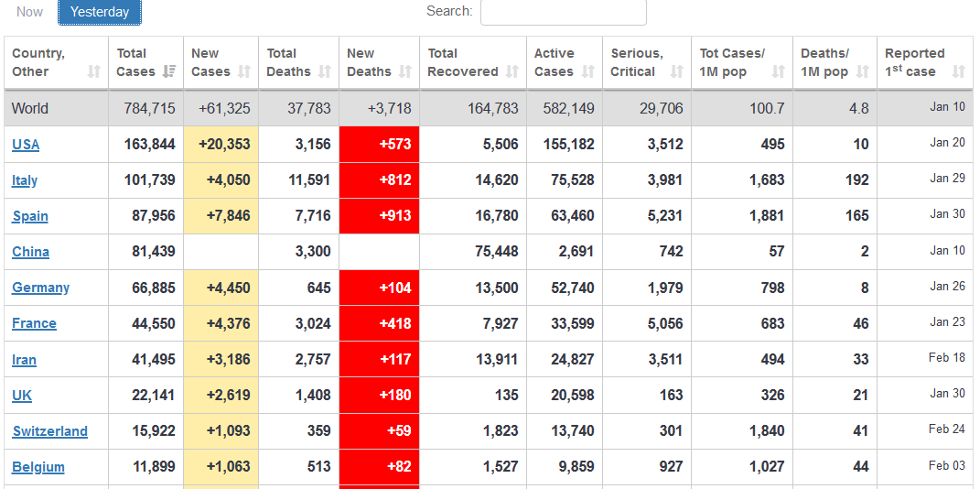Click Spain new deaths +913 cell
The image size is (980, 489).
(380, 216)
